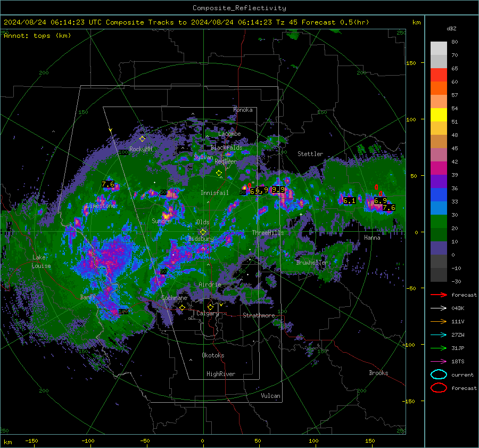Click the Lacombe city label
This screenshot has width=479, height=448.
coord(229,134)
